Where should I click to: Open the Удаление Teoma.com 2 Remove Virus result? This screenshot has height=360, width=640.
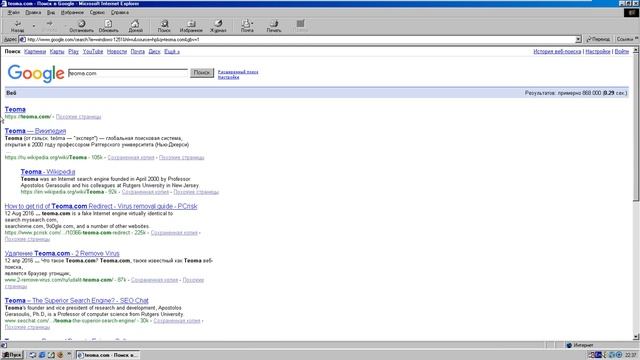tap(62, 253)
